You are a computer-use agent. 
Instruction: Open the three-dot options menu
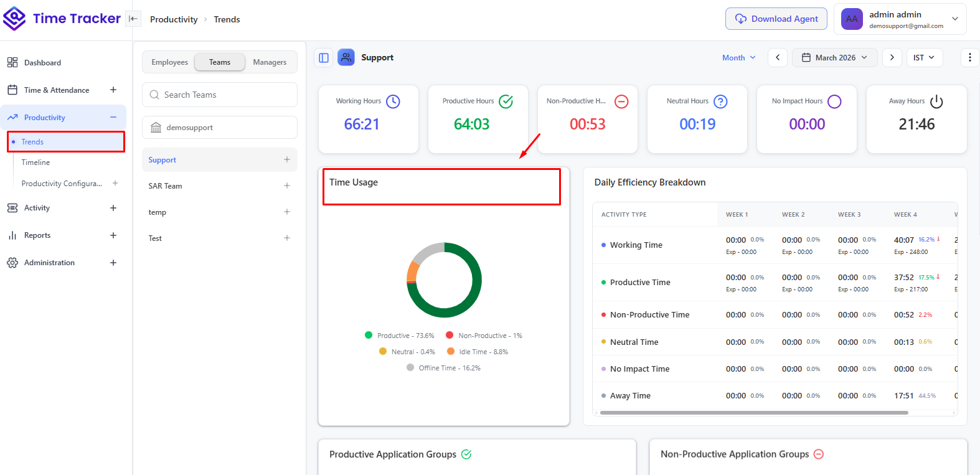coord(969,57)
